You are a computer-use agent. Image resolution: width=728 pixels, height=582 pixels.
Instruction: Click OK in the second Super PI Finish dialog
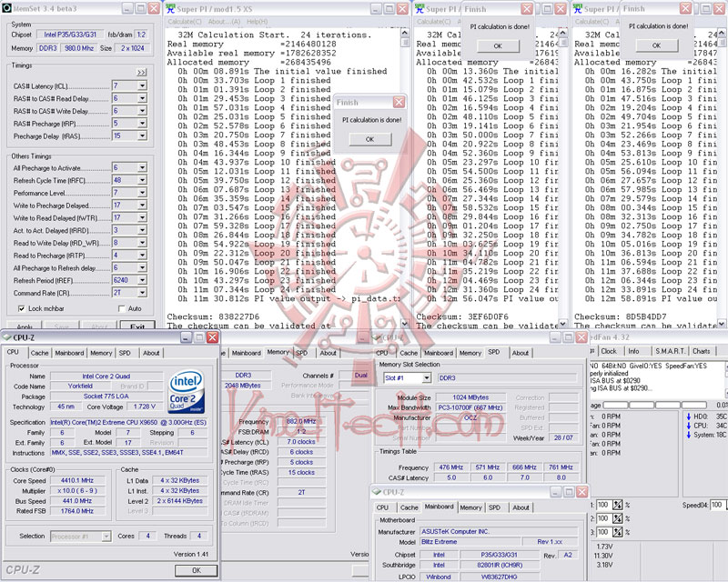click(x=498, y=46)
